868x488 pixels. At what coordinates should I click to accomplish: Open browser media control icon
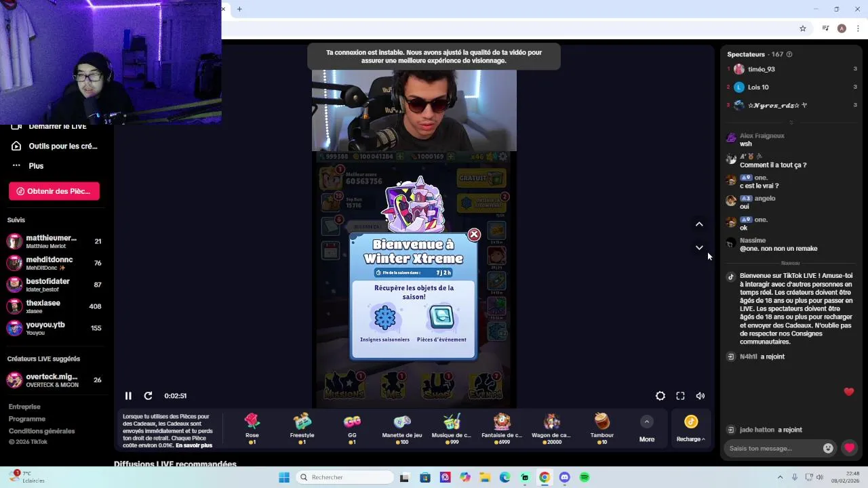(825, 28)
